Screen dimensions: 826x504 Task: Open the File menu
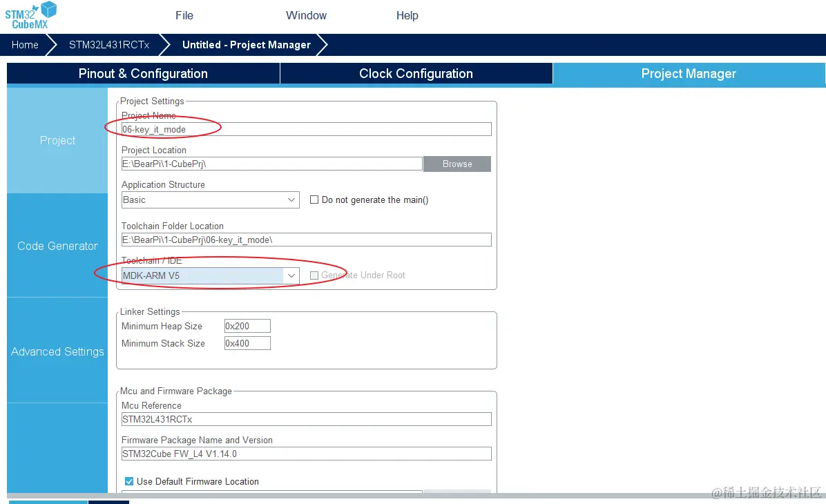point(184,15)
